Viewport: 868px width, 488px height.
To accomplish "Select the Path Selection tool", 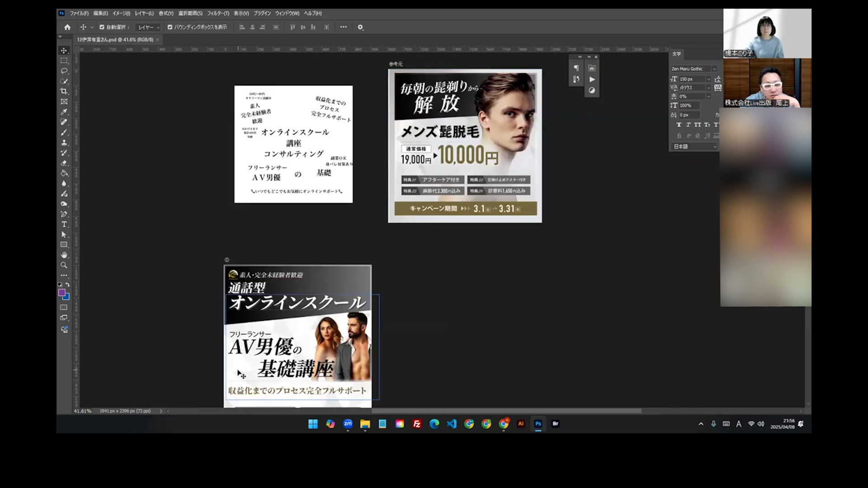I will (64, 235).
